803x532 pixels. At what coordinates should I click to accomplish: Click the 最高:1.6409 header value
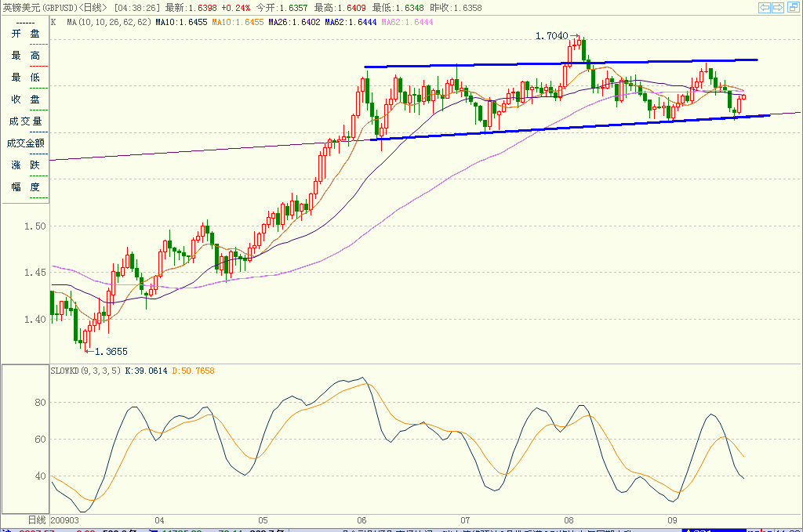[340, 8]
